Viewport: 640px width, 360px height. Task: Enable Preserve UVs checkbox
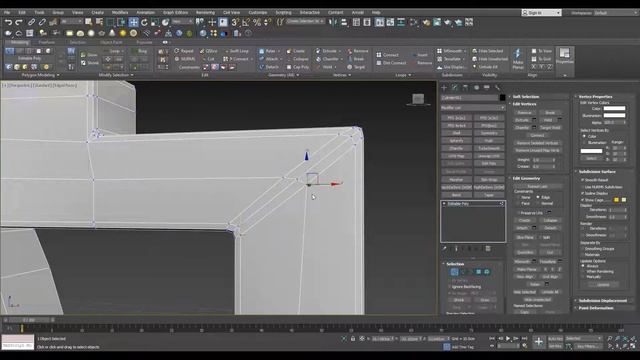click(519, 213)
